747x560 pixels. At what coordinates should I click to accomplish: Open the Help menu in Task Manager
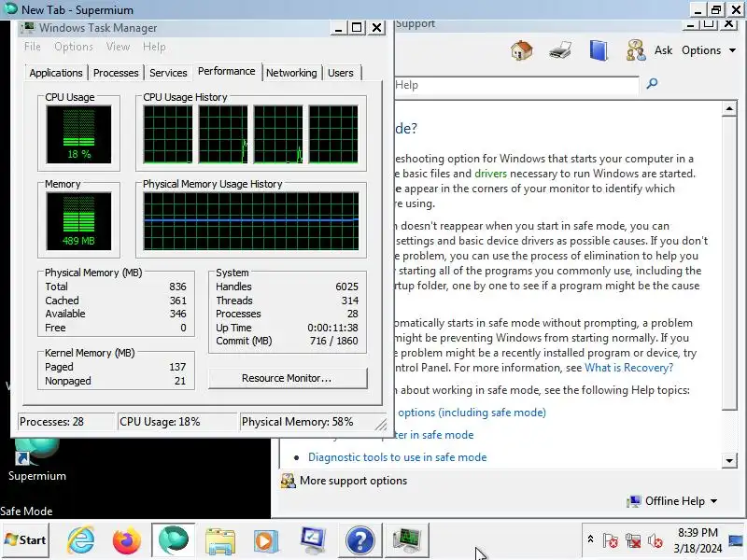click(154, 47)
